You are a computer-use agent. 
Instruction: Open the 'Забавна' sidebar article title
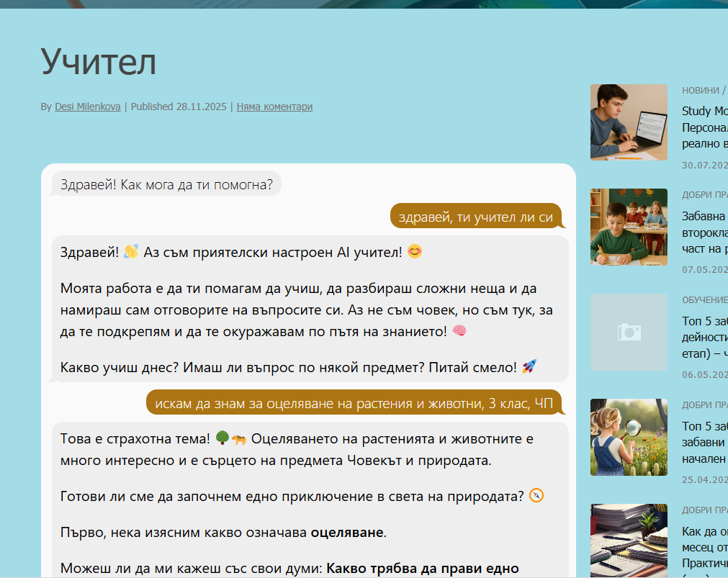click(705, 216)
